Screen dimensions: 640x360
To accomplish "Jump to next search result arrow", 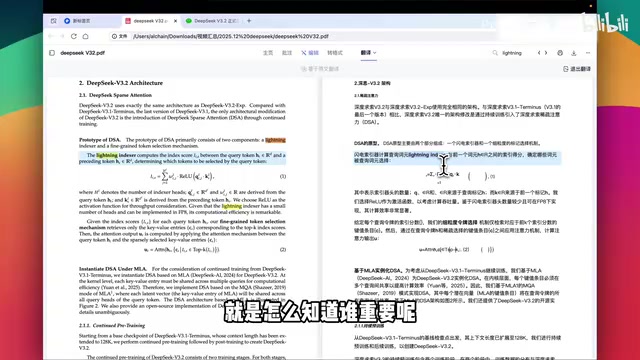I will 546,53.
